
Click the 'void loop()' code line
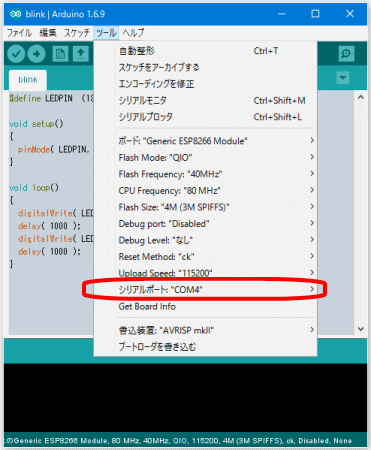click(34, 188)
